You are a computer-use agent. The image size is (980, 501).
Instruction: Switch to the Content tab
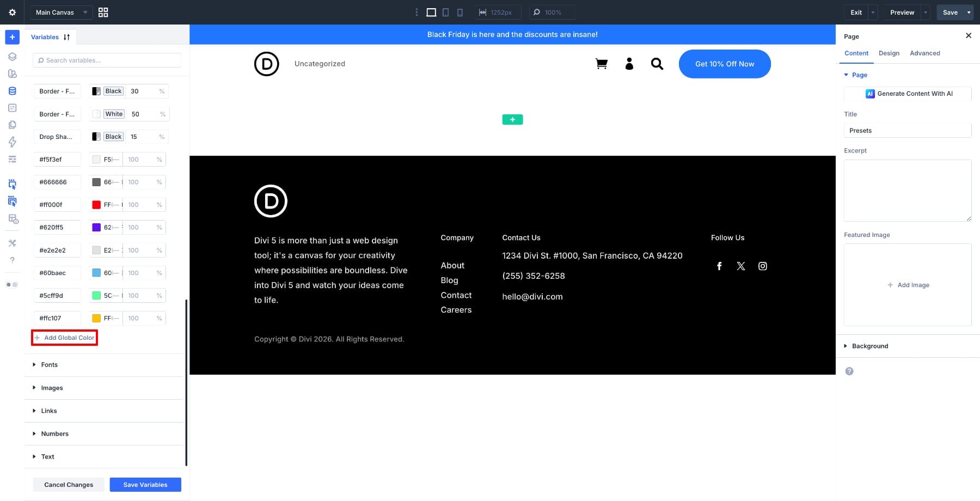856,53
